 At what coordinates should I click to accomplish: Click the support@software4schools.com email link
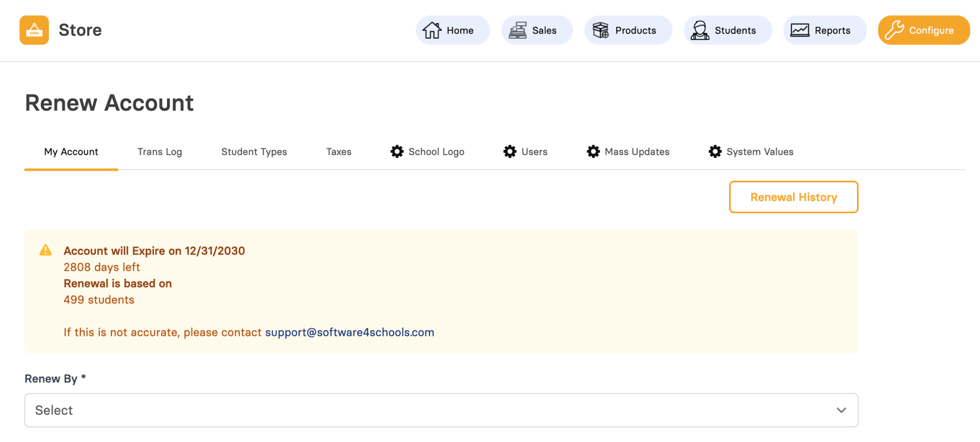(x=350, y=332)
